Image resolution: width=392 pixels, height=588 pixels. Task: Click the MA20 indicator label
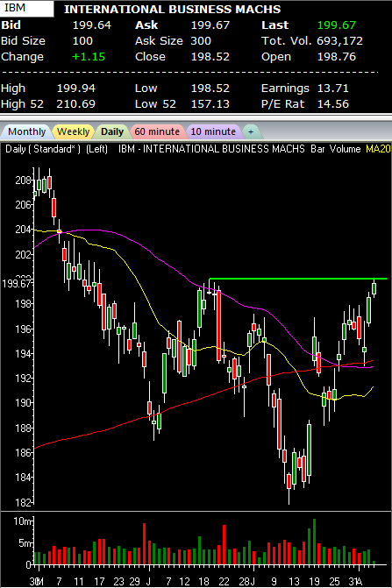(x=378, y=149)
